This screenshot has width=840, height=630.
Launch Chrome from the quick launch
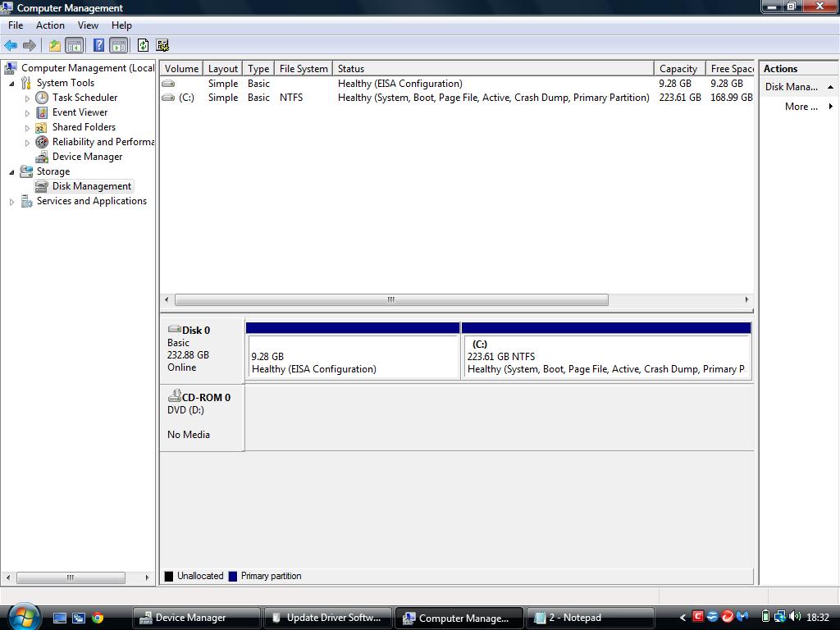(x=98, y=618)
